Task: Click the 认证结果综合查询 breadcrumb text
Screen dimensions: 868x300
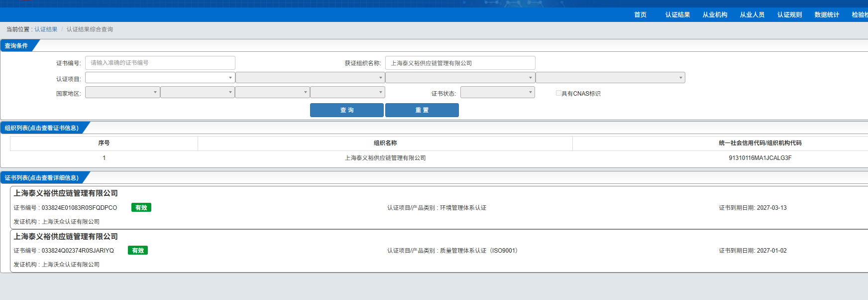Action: coord(90,29)
